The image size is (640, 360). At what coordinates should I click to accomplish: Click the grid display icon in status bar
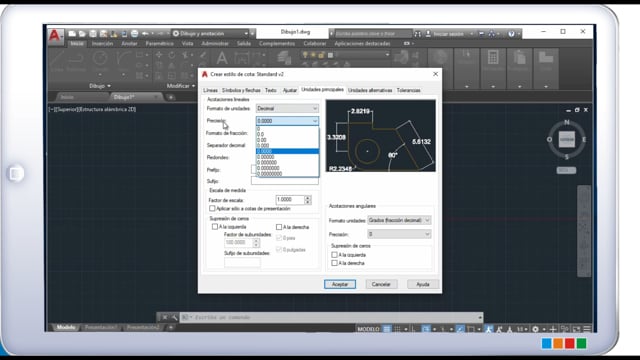point(387,329)
